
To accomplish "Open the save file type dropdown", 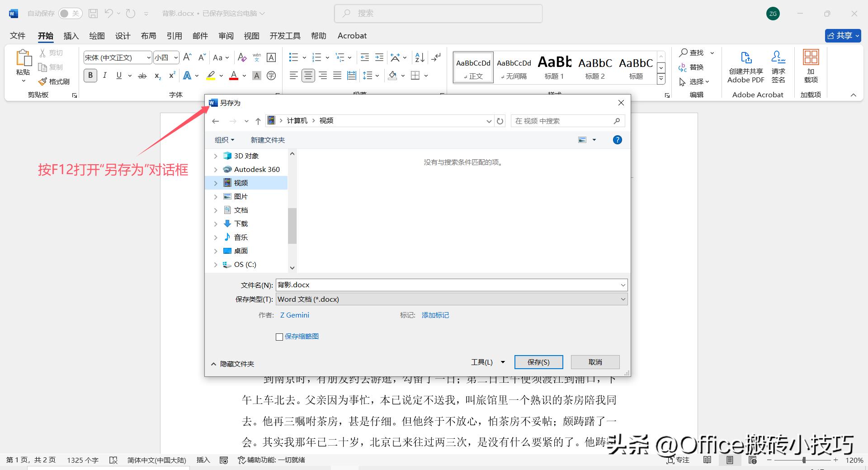I will pos(623,299).
